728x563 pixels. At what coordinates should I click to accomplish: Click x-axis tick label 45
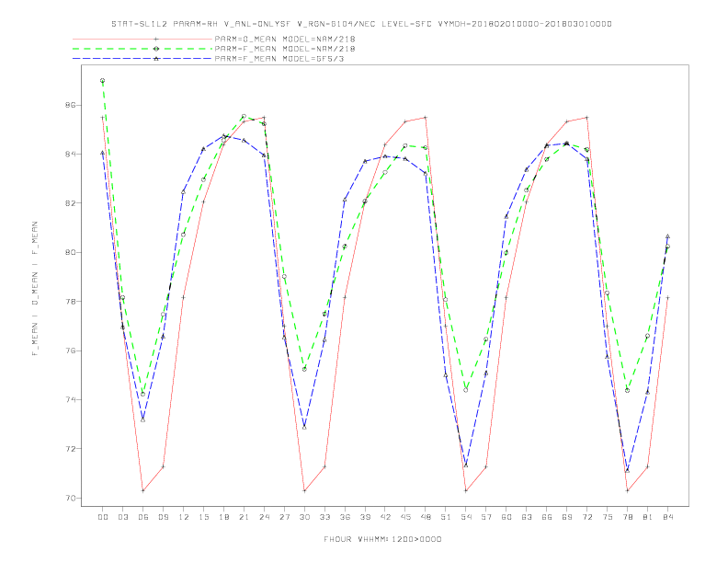click(x=405, y=517)
